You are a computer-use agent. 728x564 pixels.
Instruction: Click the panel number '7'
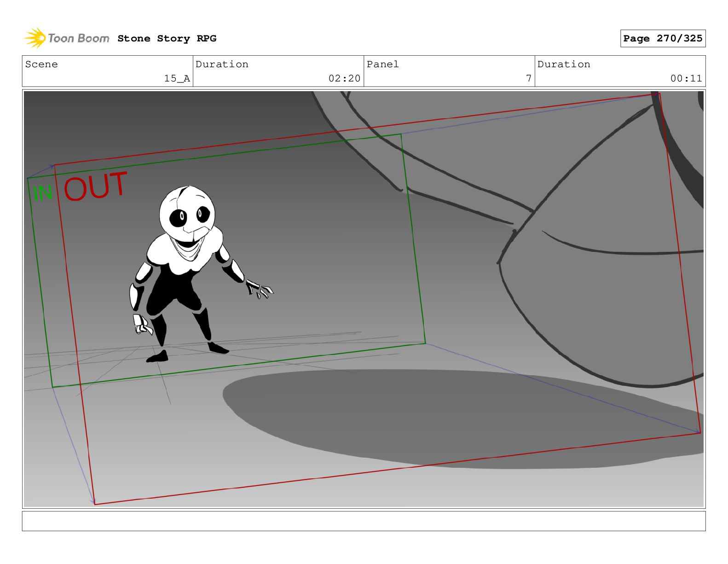529,79
